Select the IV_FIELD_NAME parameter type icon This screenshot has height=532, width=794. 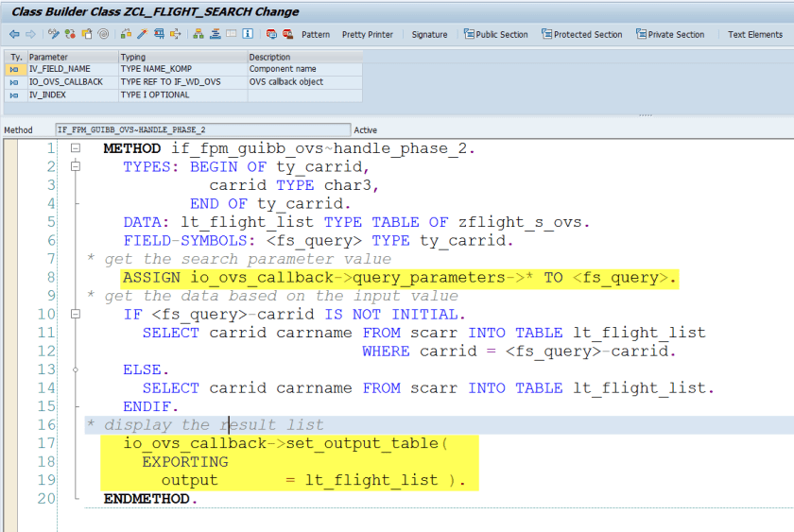point(14,69)
